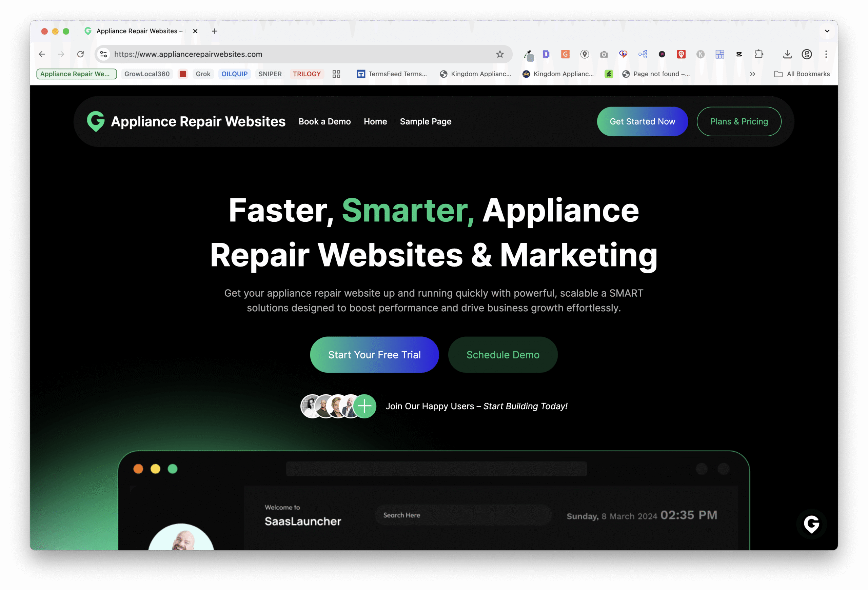The width and height of the screenshot is (868, 590).
Task: Click Start Your Free Trial button
Action: [374, 354]
